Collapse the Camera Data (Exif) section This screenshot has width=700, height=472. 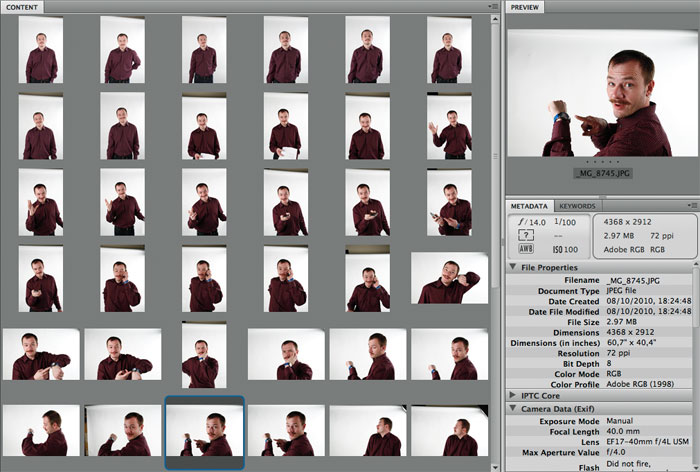pyautogui.click(x=512, y=410)
